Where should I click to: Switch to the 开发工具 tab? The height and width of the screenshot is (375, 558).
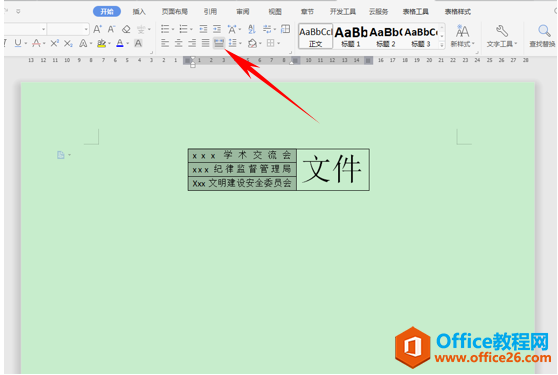(x=343, y=12)
